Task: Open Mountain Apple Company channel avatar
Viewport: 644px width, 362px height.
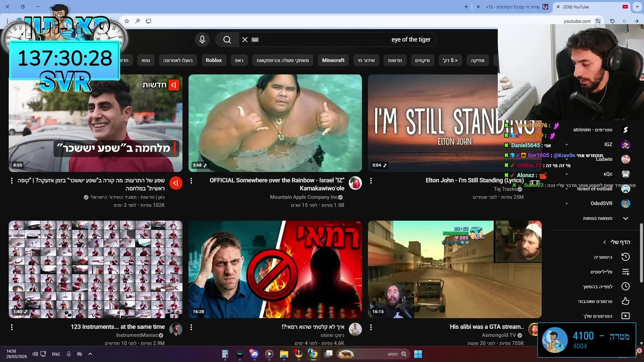Action: (355, 183)
